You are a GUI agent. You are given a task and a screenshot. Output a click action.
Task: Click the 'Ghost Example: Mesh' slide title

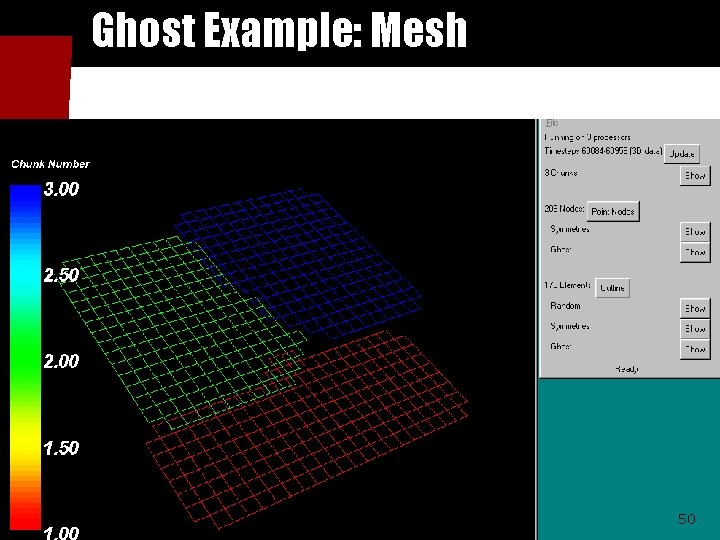279,30
